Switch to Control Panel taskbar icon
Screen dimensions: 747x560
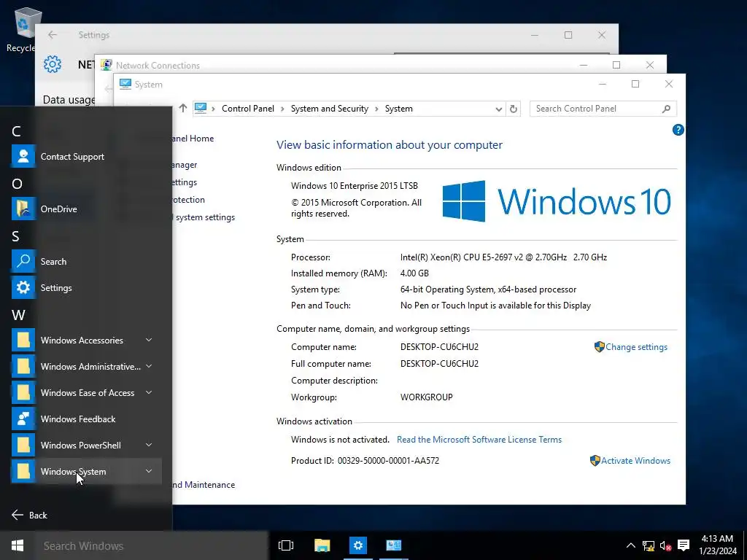[393, 545]
